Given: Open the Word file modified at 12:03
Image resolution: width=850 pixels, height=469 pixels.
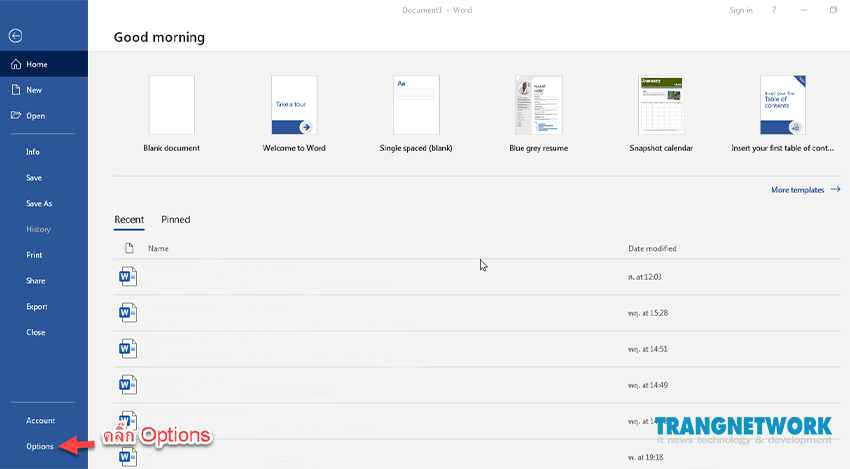Looking at the screenshot, I should (x=477, y=277).
